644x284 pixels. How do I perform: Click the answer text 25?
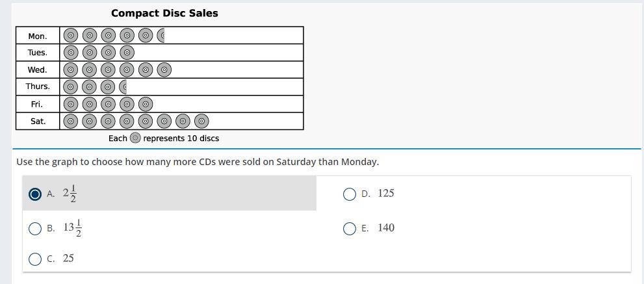68,258
